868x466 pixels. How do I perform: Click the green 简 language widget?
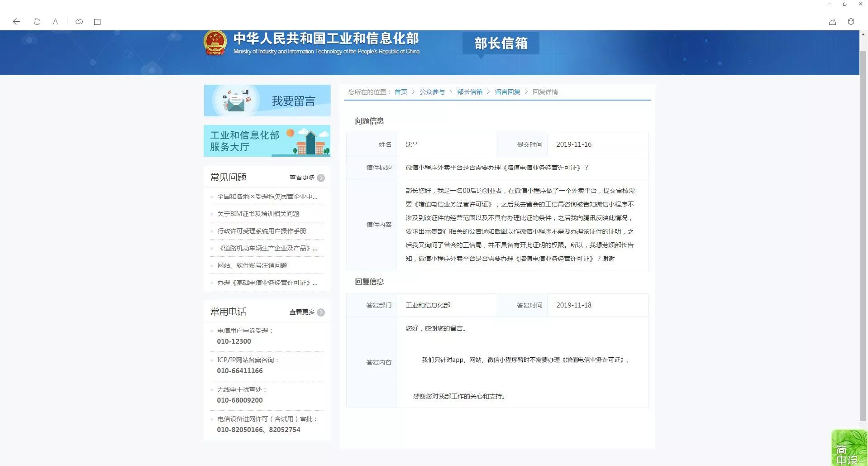849,448
